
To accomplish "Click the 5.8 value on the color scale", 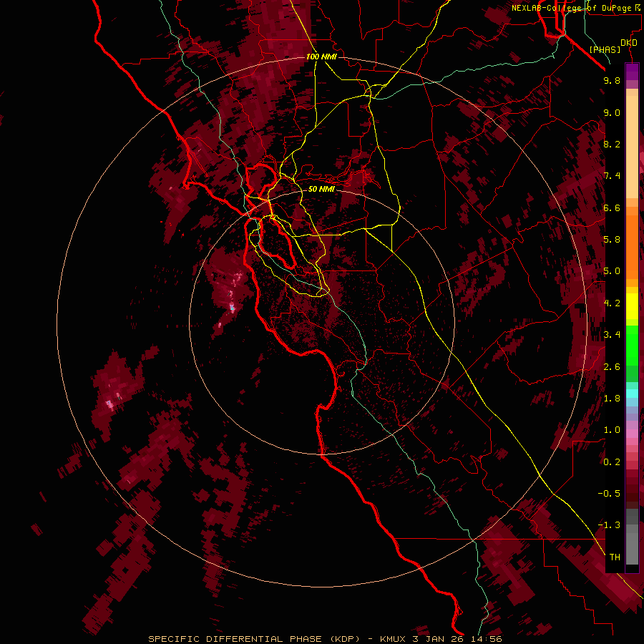I will pos(612,240).
